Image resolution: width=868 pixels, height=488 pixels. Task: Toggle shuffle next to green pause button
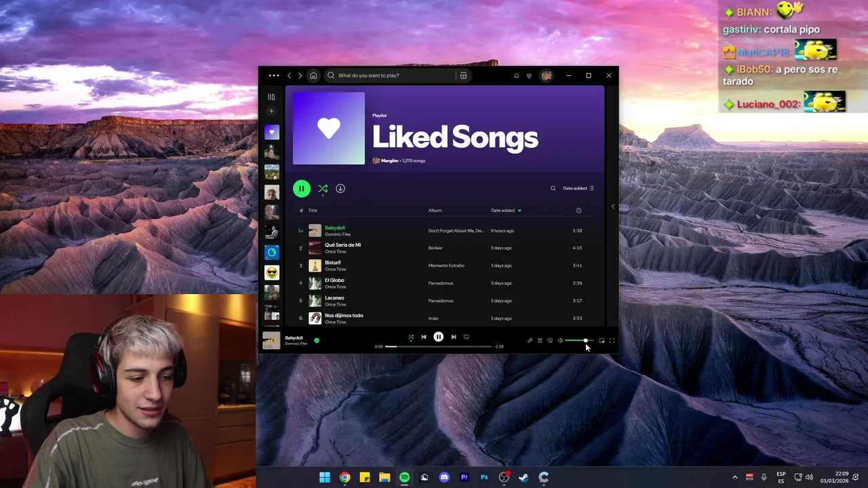[x=323, y=188]
